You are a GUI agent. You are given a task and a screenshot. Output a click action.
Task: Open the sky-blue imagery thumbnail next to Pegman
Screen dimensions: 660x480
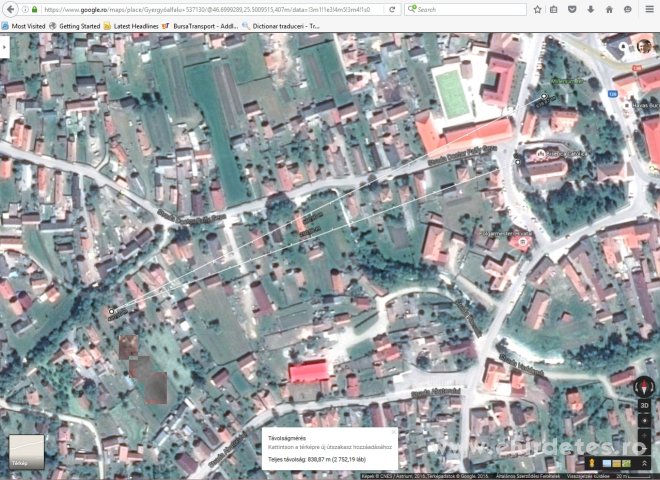(x=607, y=464)
